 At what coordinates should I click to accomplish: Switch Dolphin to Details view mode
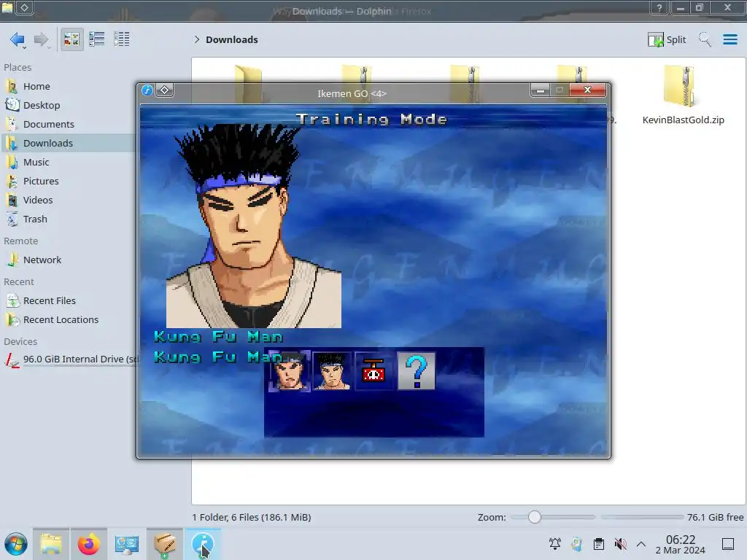click(122, 39)
